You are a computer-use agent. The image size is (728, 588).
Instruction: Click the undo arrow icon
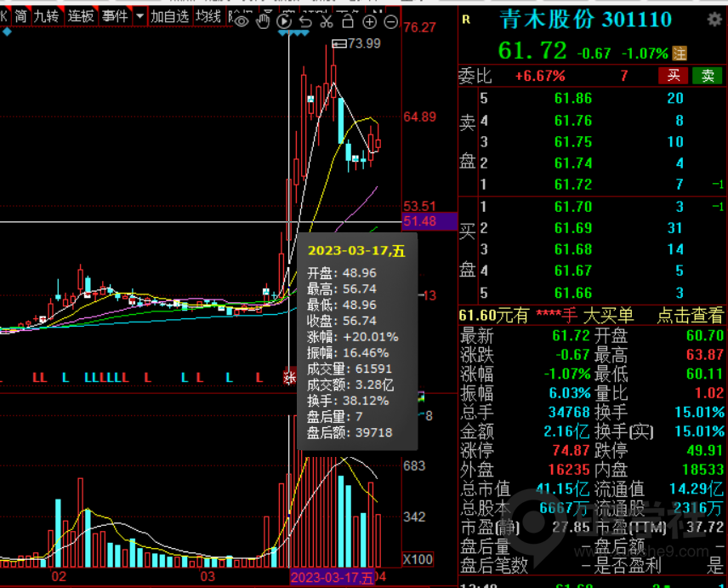coord(304,21)
